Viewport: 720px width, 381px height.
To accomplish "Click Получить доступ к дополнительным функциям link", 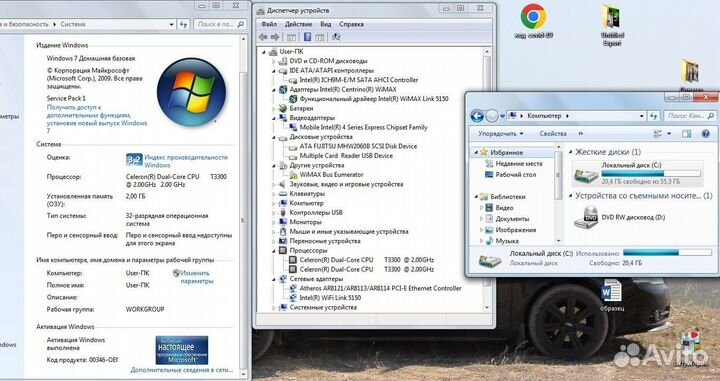I will 97,119.
